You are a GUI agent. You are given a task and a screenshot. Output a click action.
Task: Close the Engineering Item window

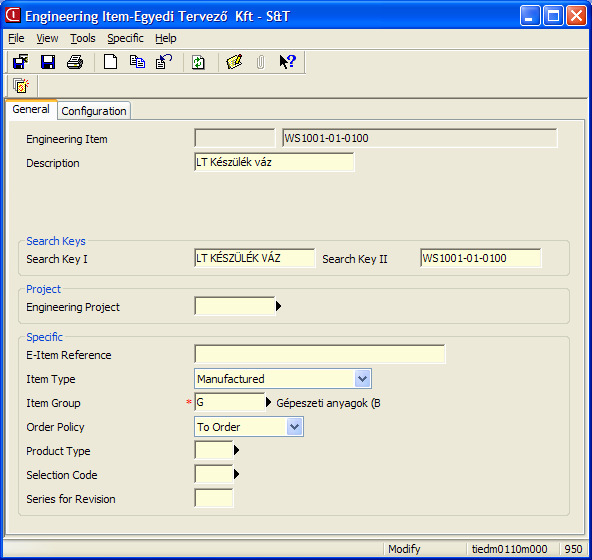coord(576,16)
